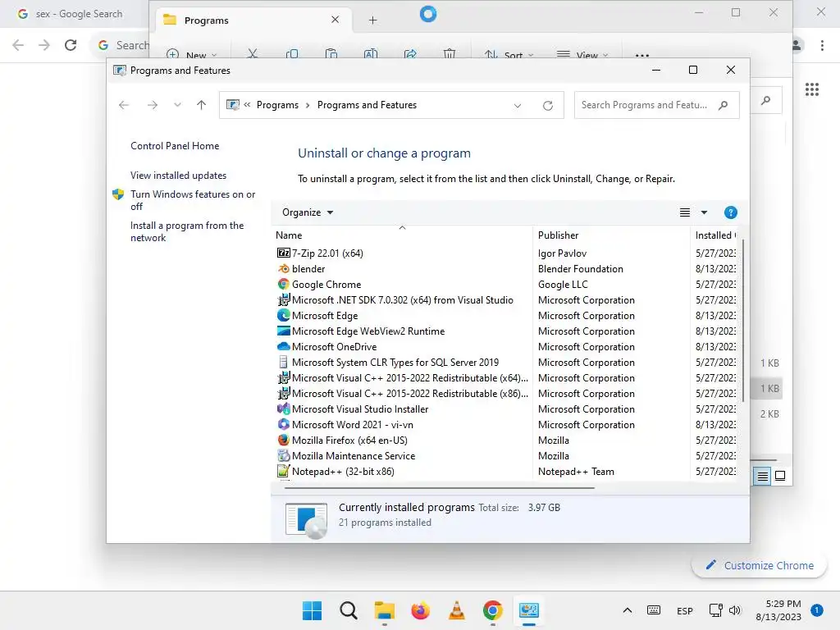The width and height of the screenshot is (840, 630).
Task: Open address bar history dropdown chevron
Action: click(x=518, y=106)
